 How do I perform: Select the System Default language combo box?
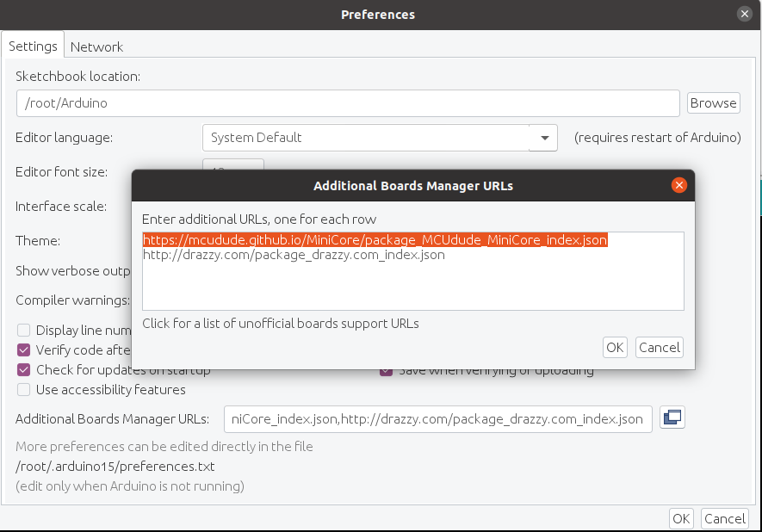tap(380, 138)
